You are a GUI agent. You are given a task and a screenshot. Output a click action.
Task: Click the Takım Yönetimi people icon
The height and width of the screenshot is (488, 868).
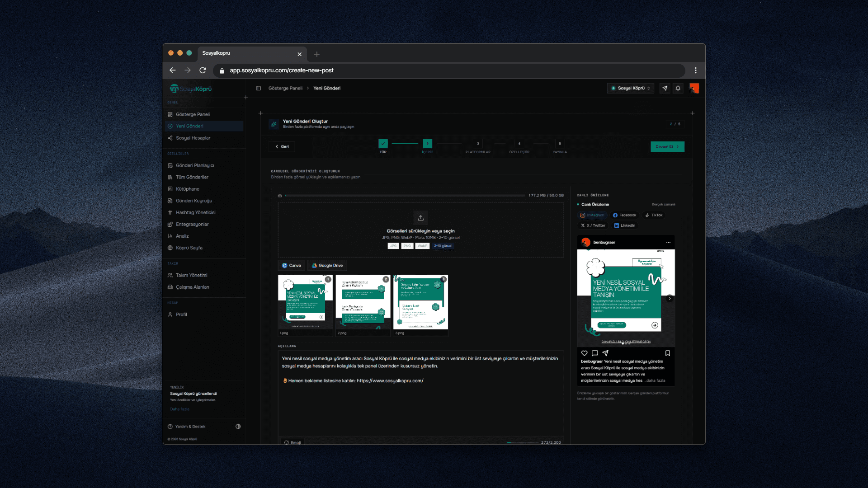point(170,275)
